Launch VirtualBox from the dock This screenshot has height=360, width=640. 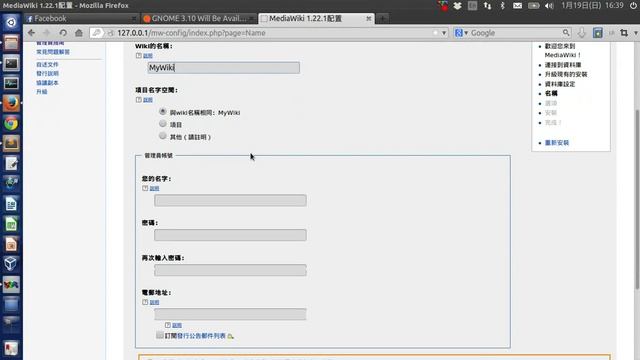coord(11,264)
